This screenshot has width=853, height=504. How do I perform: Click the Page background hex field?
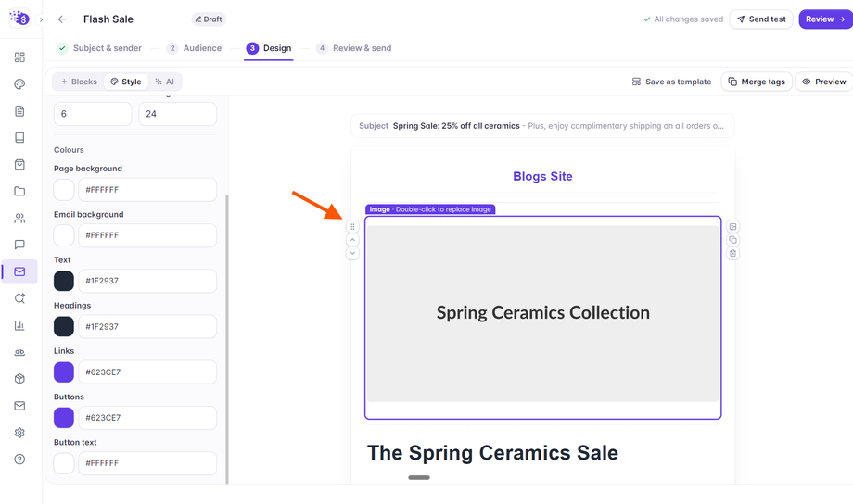147,190
